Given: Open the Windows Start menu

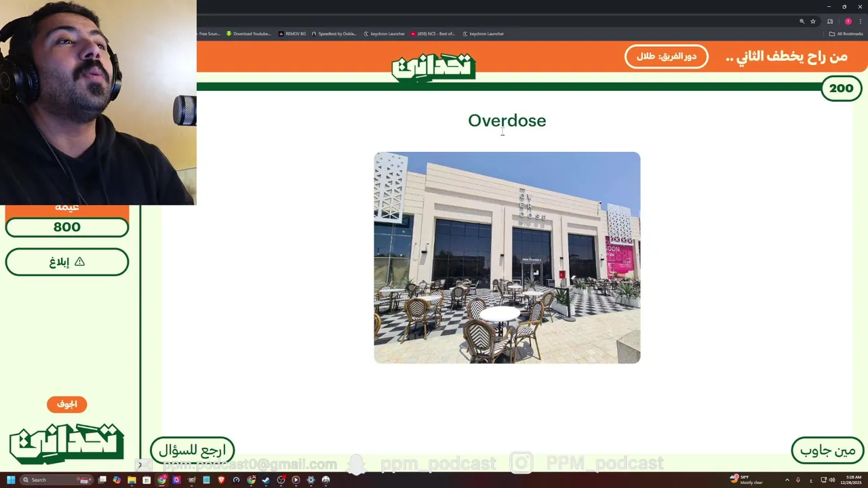Looking at the screenshot, I should [x=11, y=480].
